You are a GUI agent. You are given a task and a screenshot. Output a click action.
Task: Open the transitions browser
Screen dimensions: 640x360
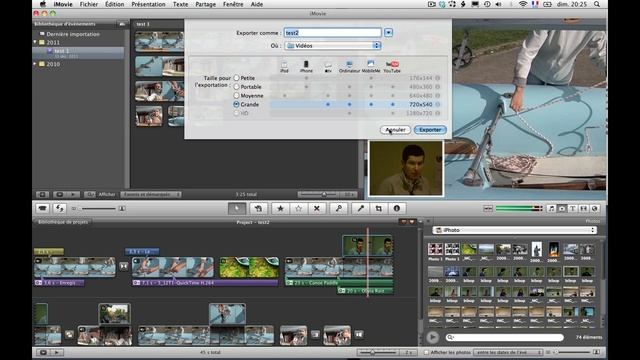click(584, 209)
